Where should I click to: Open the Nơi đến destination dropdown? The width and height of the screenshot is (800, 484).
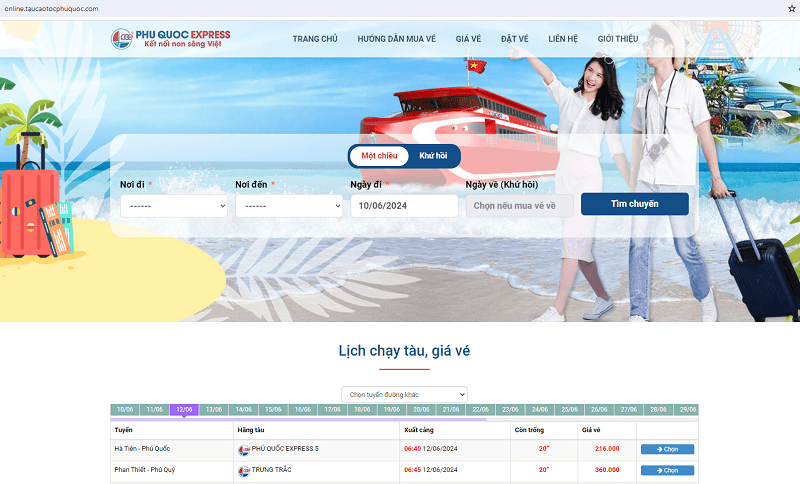click(289, 206)
